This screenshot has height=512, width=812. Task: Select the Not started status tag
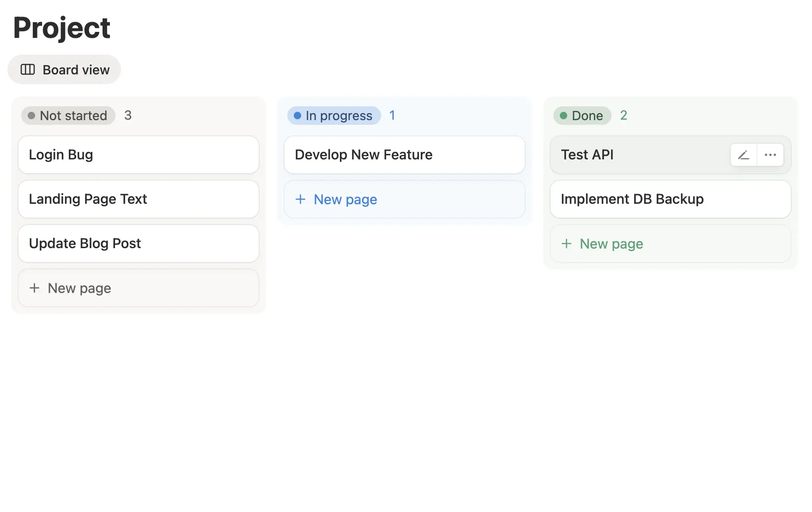pyautogui.click(x=68, y=116)
